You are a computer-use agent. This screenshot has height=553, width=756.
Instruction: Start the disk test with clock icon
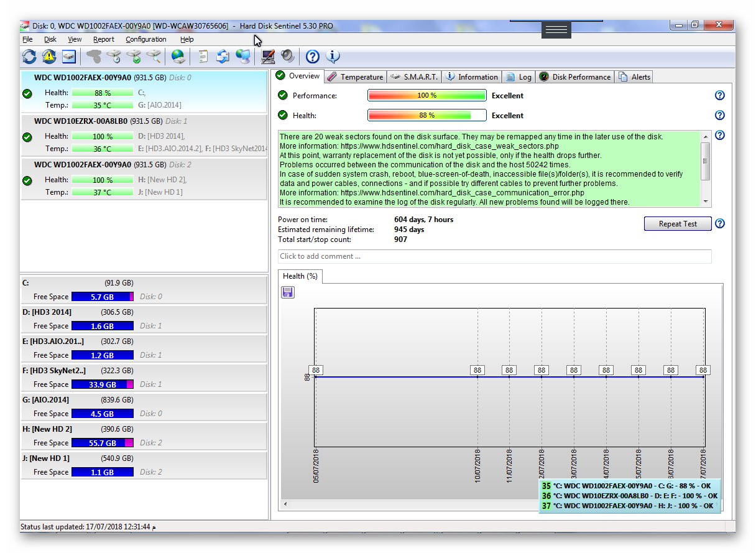click(113, 57)
